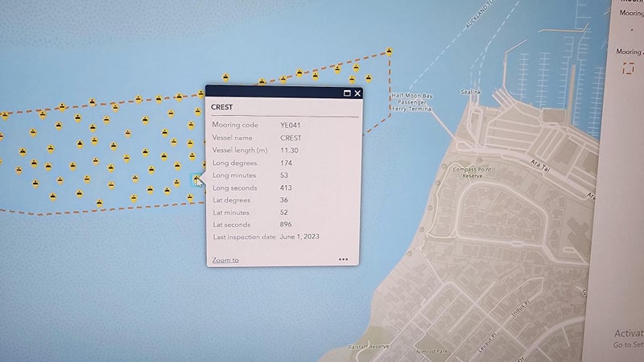Select mooring marker at dashed boundary's top-right corner

[389, 51]
